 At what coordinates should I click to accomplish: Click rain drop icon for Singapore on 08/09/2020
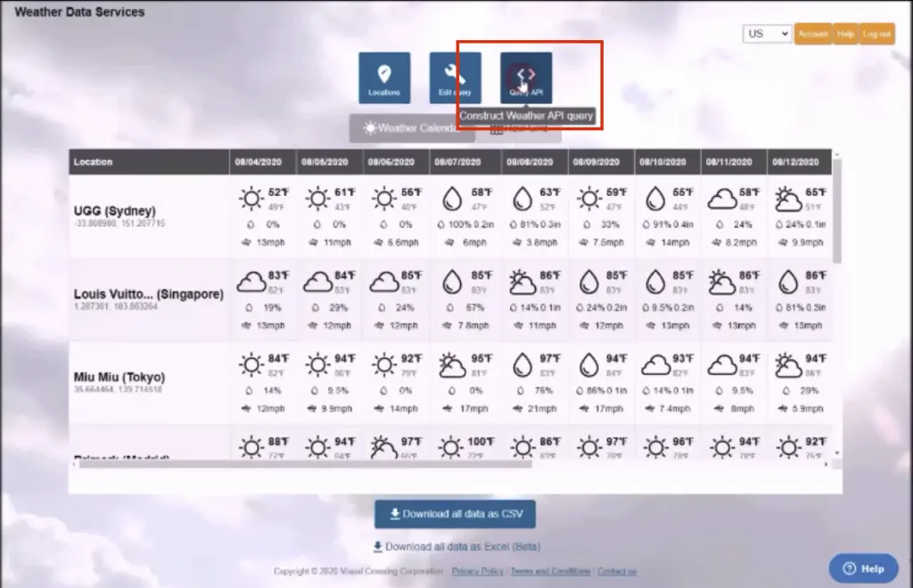(x=588, y=282)
